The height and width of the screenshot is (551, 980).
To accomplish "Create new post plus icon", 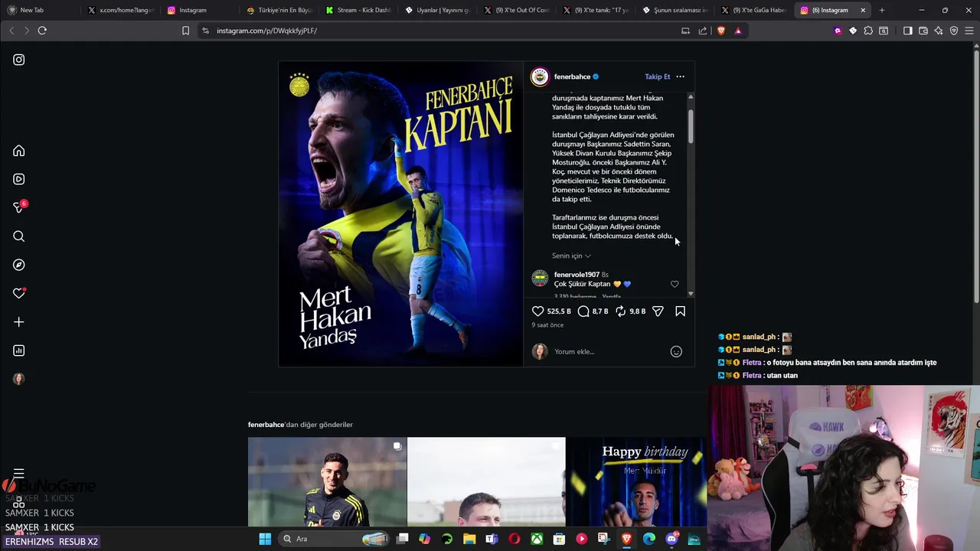I will coord(19,322).
